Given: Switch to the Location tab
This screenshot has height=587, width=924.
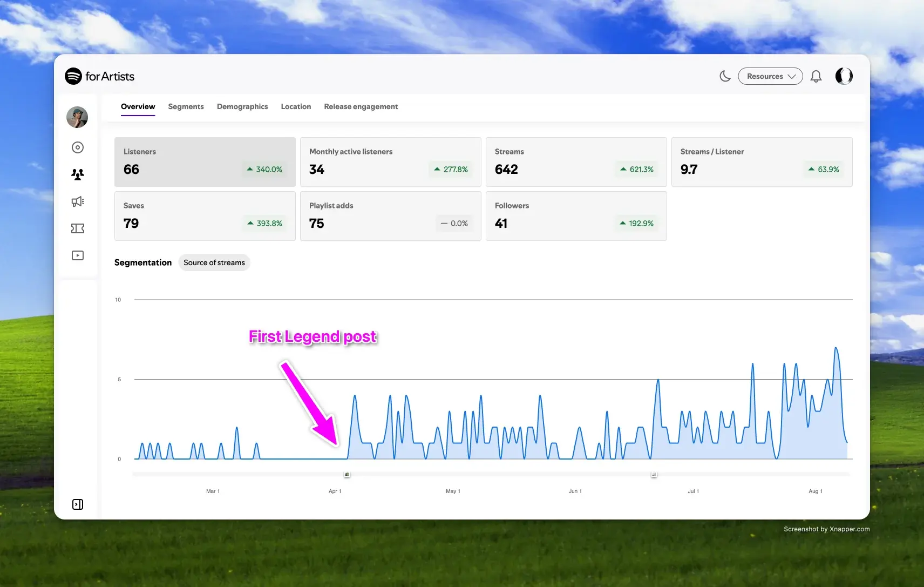Looking at the screenshot, I should (x=296, y=106).
